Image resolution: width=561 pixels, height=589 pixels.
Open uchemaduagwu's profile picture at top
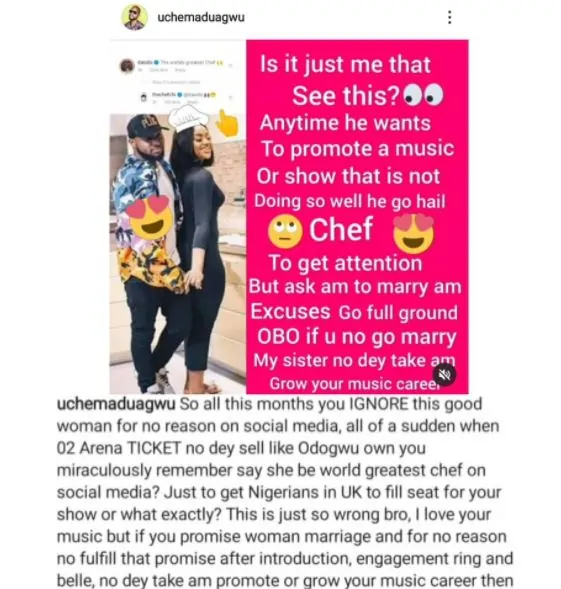(134, 17)
